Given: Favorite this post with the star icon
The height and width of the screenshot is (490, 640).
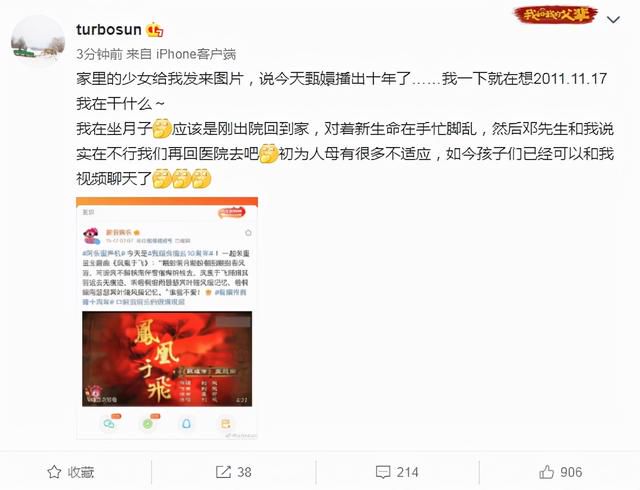Looking at the screenshot, I should coord(54,472).
